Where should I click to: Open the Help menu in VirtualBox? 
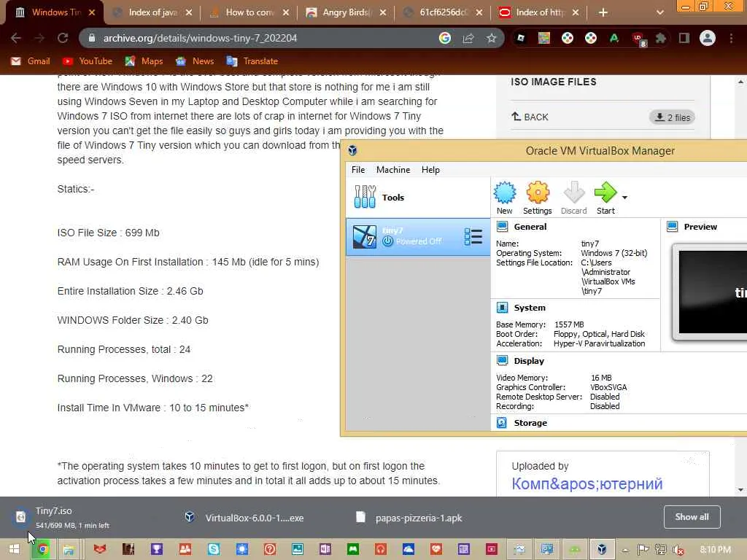pyautogui.click(x=430, y=169)
